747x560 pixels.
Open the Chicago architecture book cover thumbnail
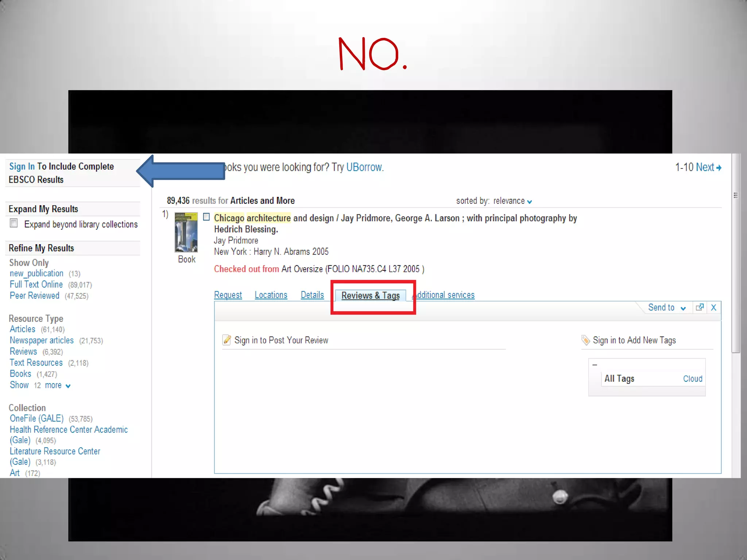186,232
